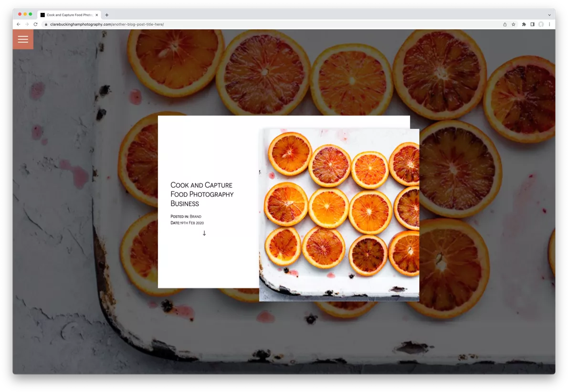Reload the page with the refresh icon
Screen dimensions: 568x392
pyautogui.click(x=35, y=24)
